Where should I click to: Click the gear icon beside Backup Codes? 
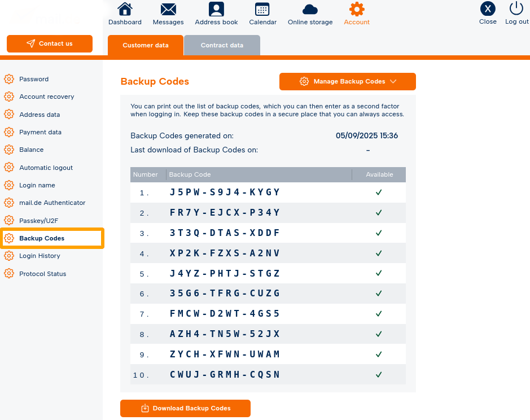[x=9, y=238]
